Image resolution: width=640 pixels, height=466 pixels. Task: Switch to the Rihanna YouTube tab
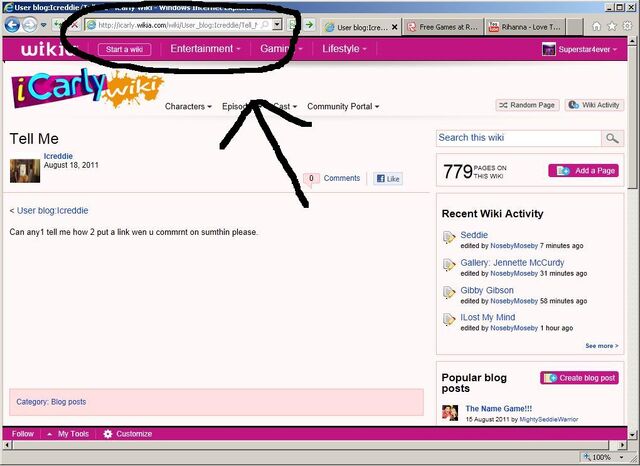tap(525, 27)
